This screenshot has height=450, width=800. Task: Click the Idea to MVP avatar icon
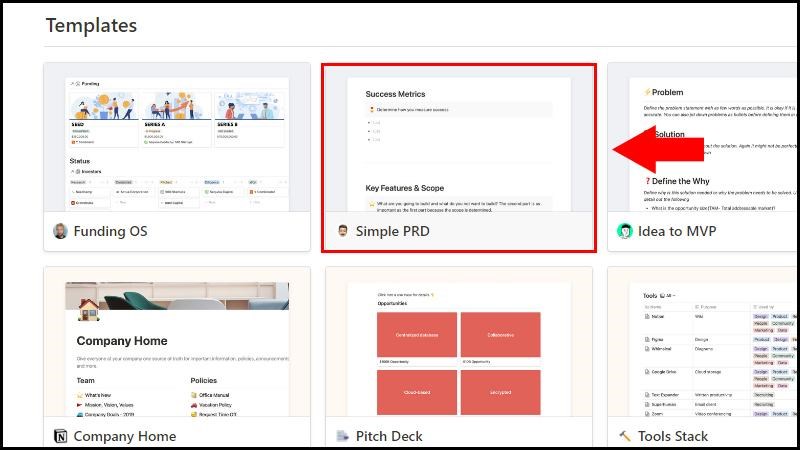pyautogui.click(x=624, y=231)
